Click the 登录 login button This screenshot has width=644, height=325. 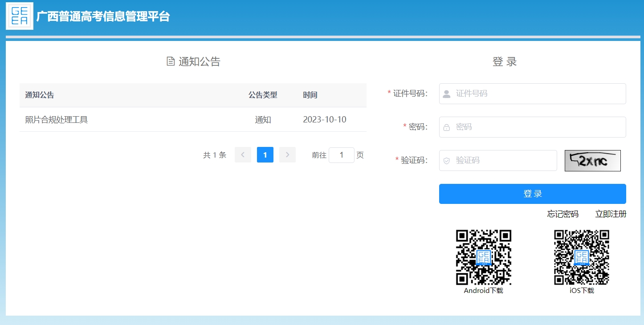[532, 194]
